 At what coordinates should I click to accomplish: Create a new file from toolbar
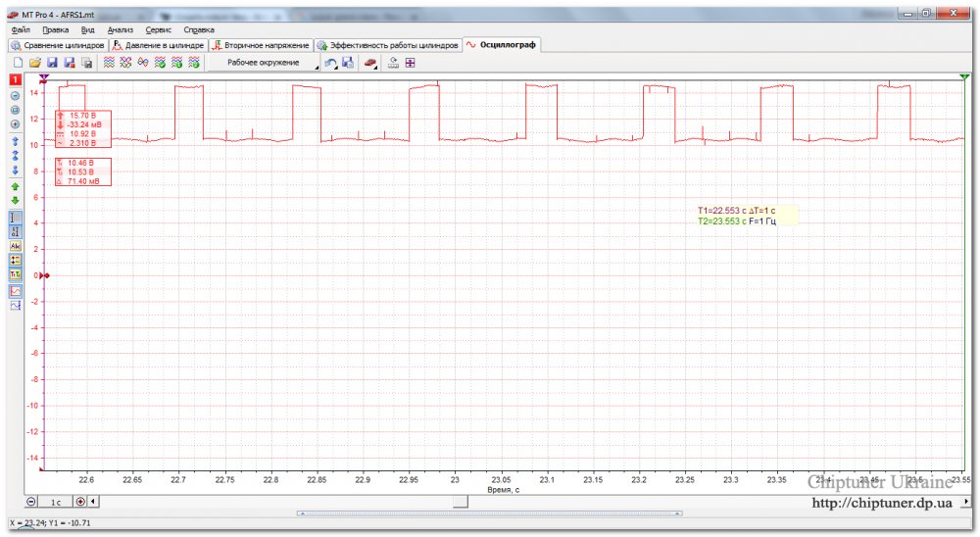click(18, 63)
